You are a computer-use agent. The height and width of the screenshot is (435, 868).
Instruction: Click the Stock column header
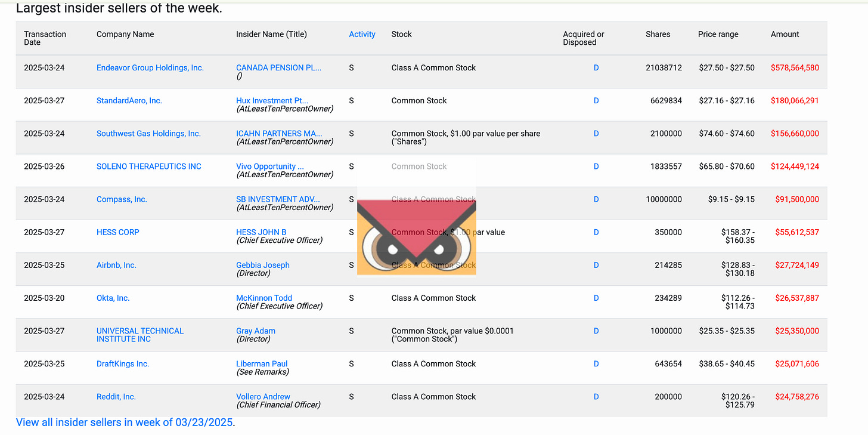[402, 35]
